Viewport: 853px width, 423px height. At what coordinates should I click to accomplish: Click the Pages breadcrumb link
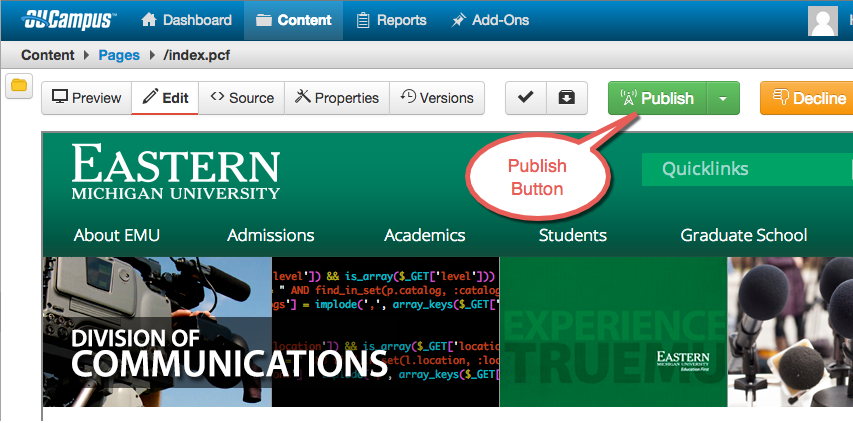click(119, 55)
